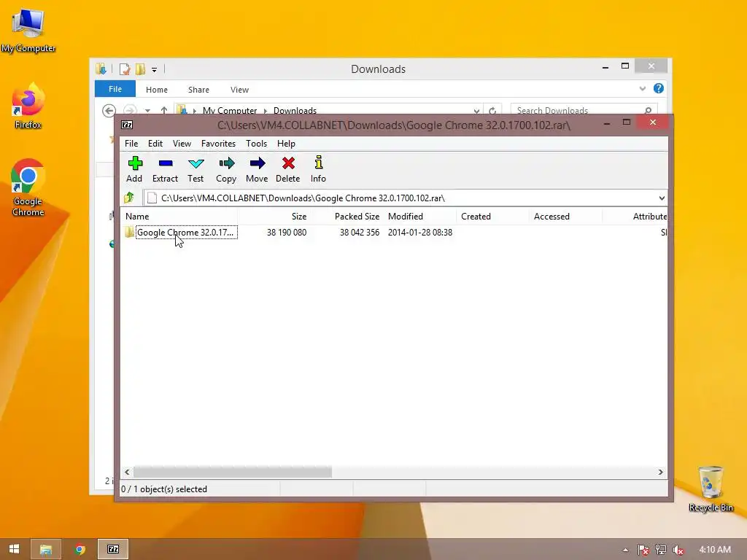Click the refresh button in Downloads window
Image resolution: width=747 pixels, height=560 pixels.
point(492,111)
